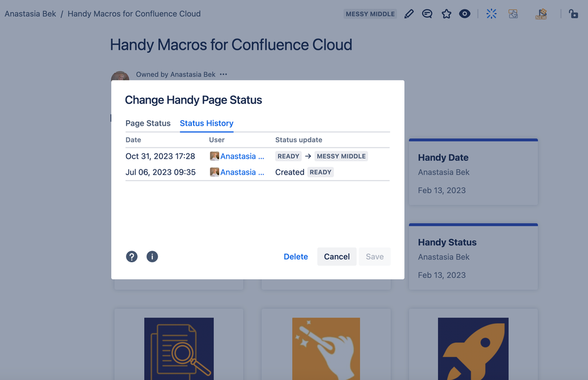Open the Handy Date card
Screen dimensions: 588x380
(x=473, y=172)
